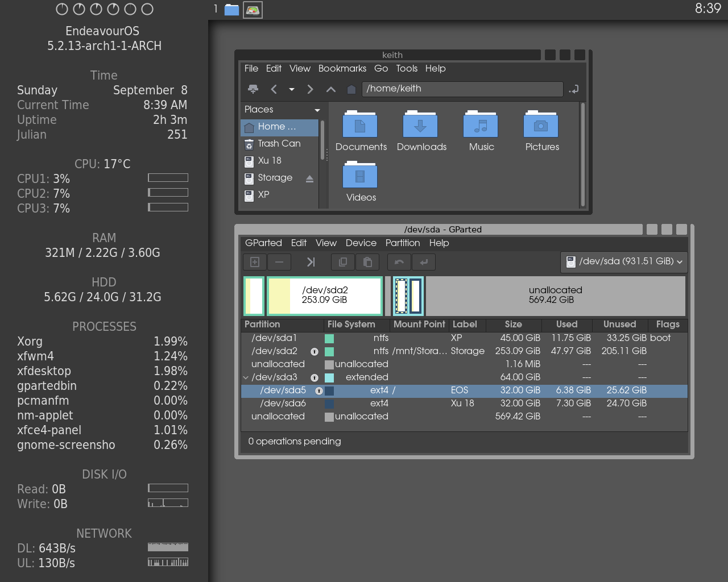The height and width of the screenshot is (582, 728).
Task: Click the 8:39 clock in top panel
Action: (708, 9)
